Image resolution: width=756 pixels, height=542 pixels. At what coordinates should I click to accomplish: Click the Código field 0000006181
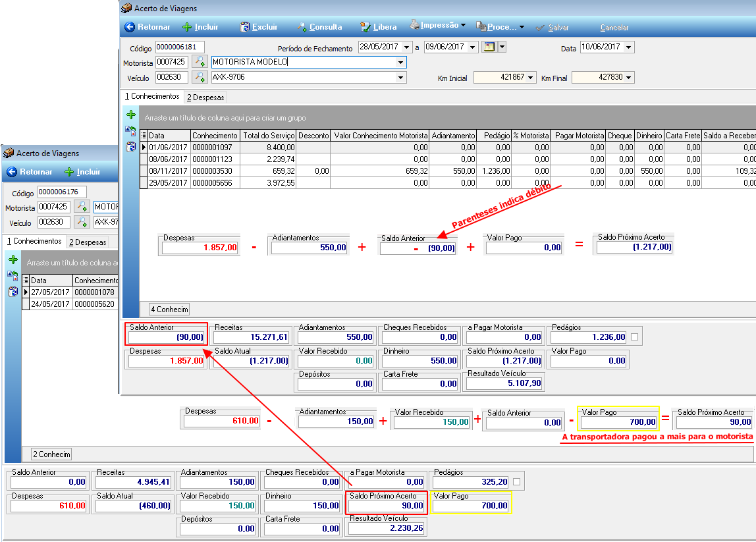[180, 47]
